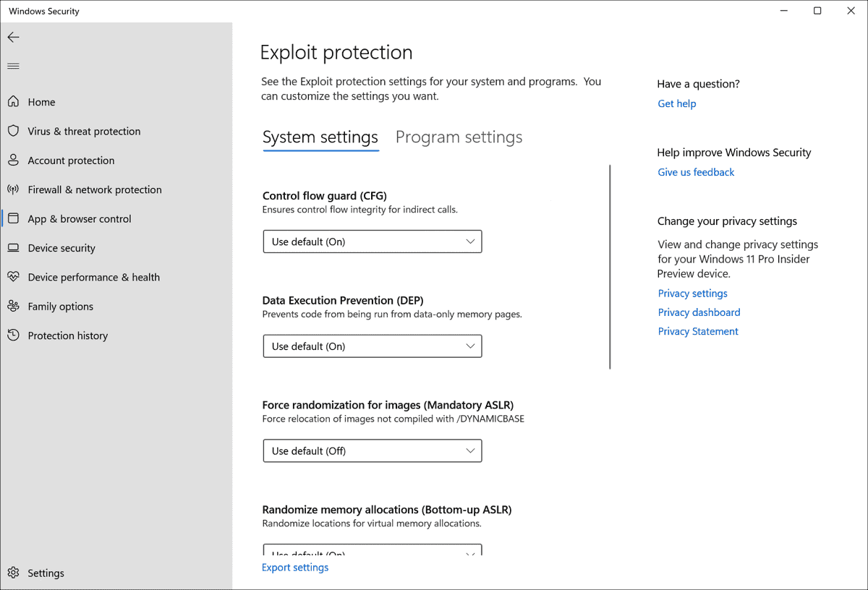Open the Data Execution Prevention dropdown
This screenshot has width=868, height=590.
[x=373, y=346]
